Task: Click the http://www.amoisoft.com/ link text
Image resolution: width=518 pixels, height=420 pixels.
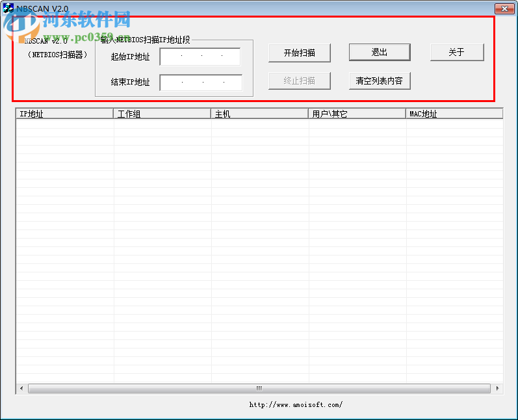Action: coord(296,404)
